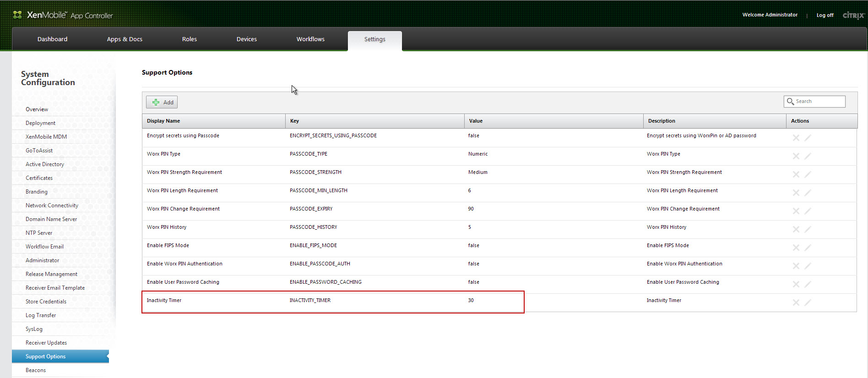Image resolution: width=868 pixels, height=378 pixels.
Task: Delete the Worx PIN History entry
Action: [796, 229]
